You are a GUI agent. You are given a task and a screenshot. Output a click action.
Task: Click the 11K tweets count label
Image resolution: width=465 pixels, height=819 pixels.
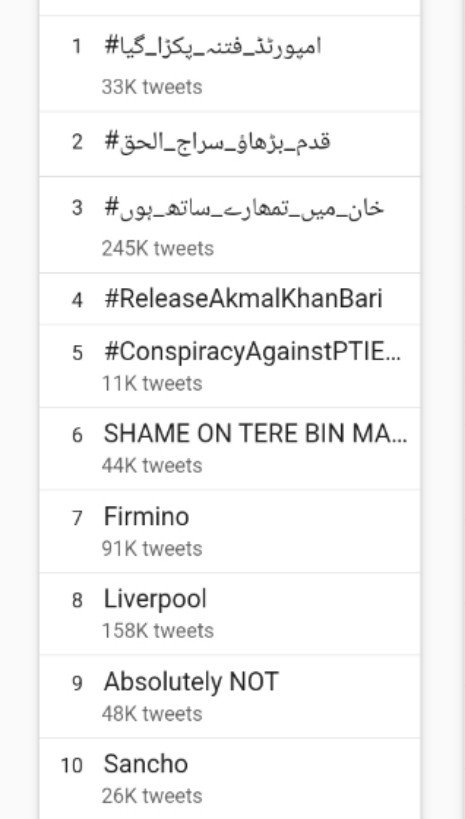coord(152,383)
